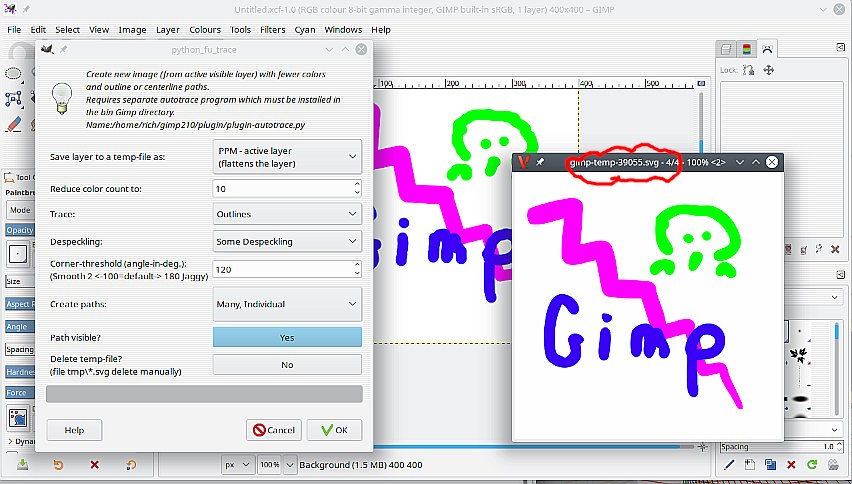Decrease corner-threshold value stepper
Viewport: 852px width, 484px height.
[357, 274]
